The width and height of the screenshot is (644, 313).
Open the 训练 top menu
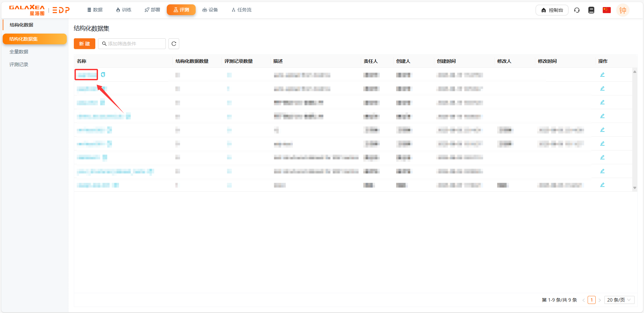(123, 10)
